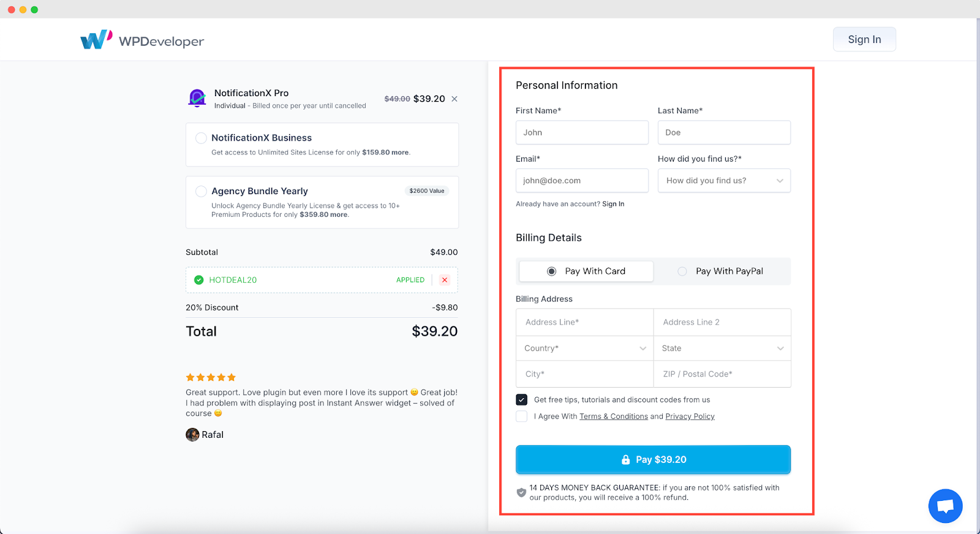The image size is (980, 534).
Task: Click the Pay $39.20 button
Action: point(653,459)
